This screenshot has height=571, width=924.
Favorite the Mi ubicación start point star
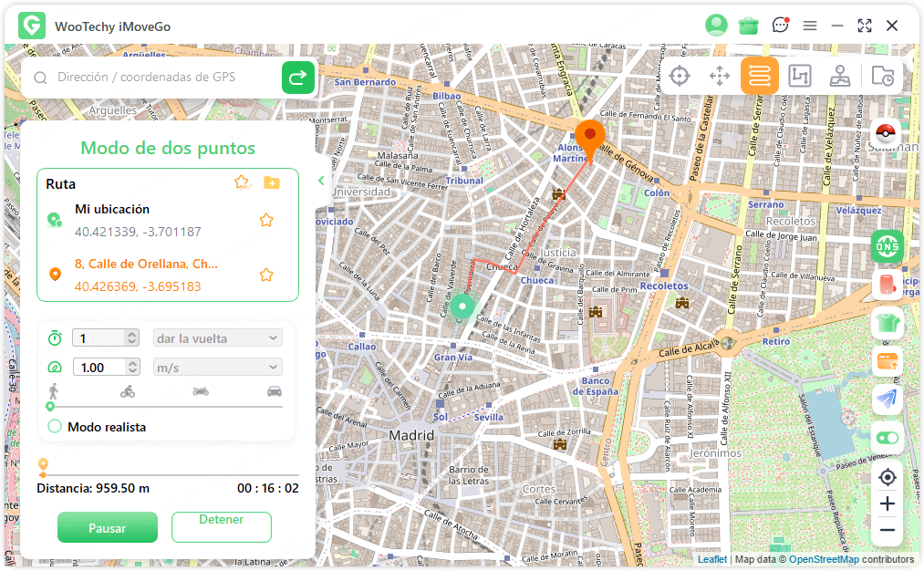coord(266,220)
